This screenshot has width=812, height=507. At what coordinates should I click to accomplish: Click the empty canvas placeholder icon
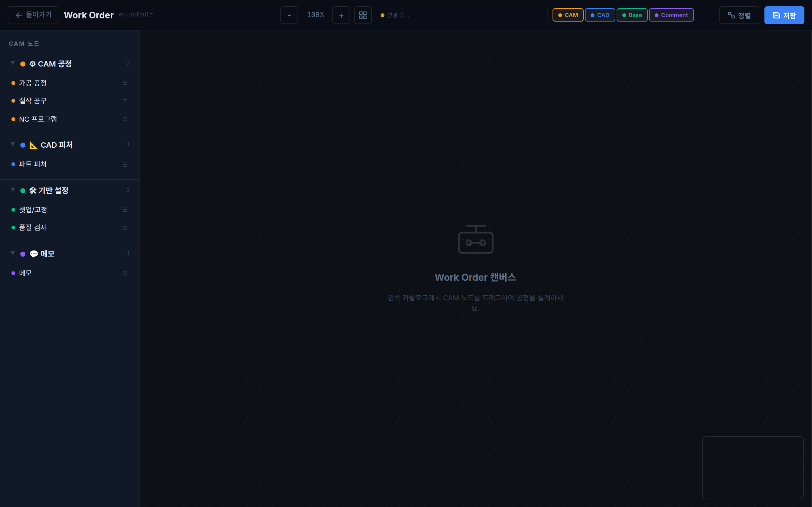[x=475, y=240]
